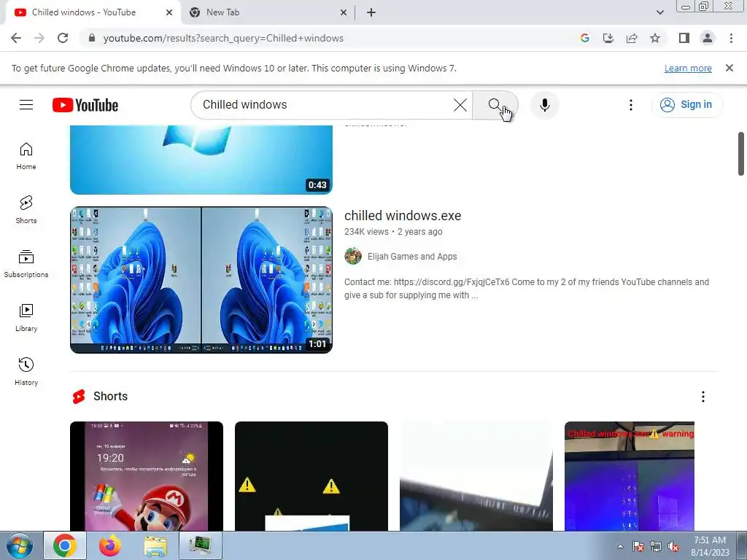This screenshot has width=747, height=560.
Task: Go back with the browser arrow
Action: click(16, 38)
